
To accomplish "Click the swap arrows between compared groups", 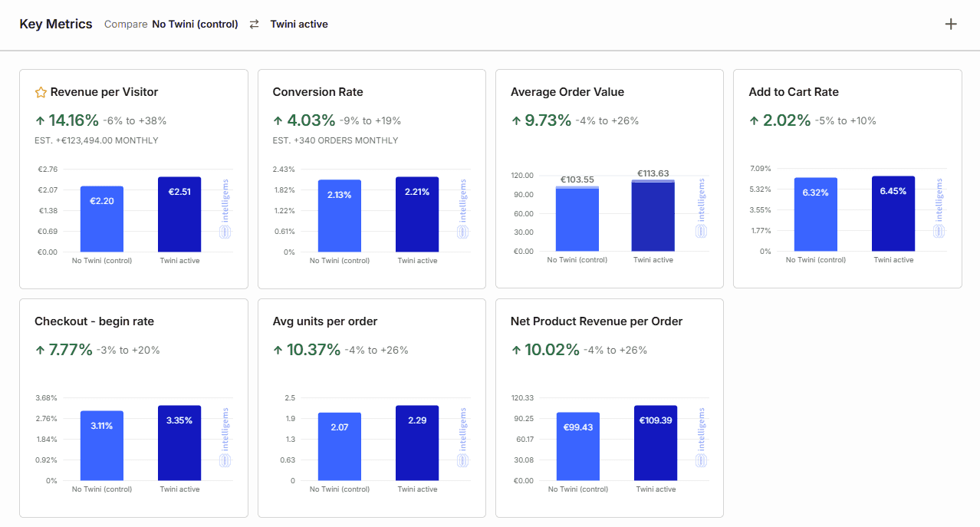I will pos(254,25).
